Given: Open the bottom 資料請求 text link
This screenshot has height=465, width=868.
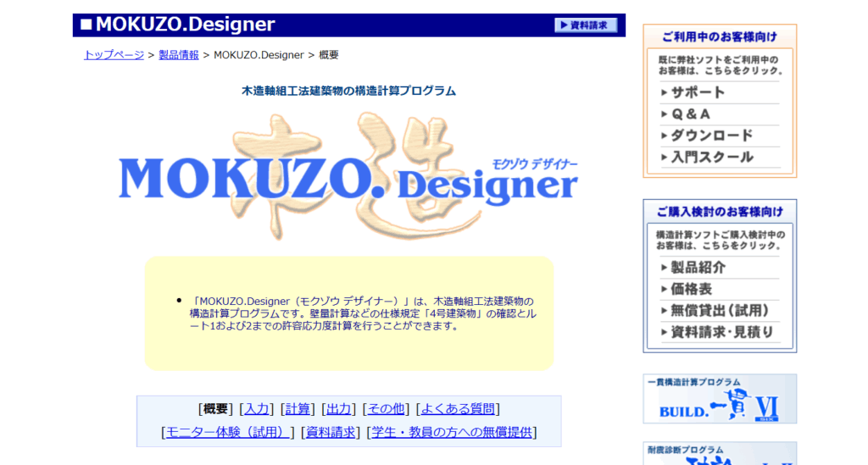Looking at the screenshot, I should pyautogui.click(x=331, y=432).
